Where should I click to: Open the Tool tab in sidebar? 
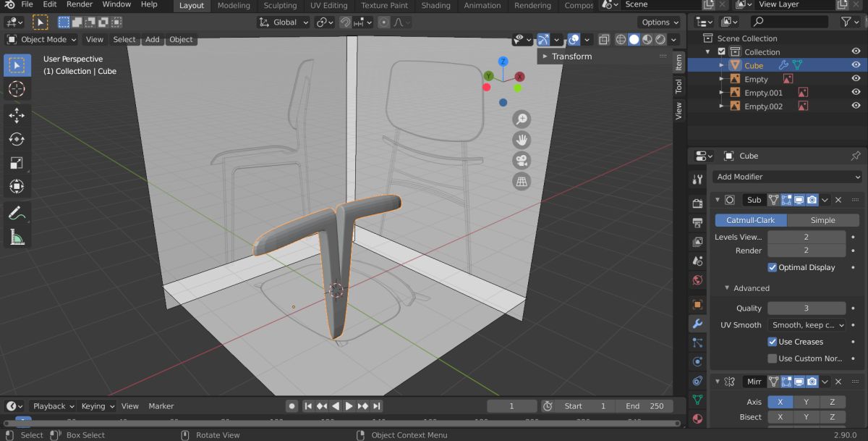678,87
